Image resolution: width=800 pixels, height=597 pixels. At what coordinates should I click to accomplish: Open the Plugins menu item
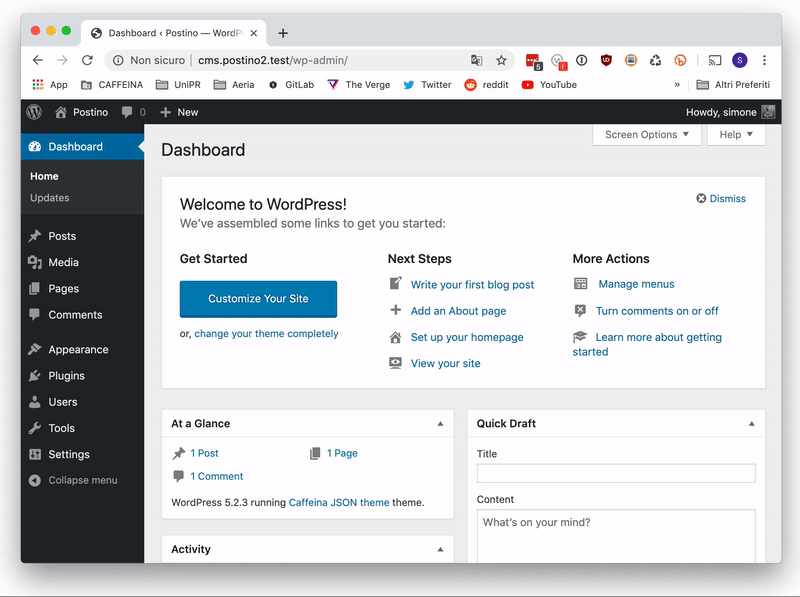82,376
